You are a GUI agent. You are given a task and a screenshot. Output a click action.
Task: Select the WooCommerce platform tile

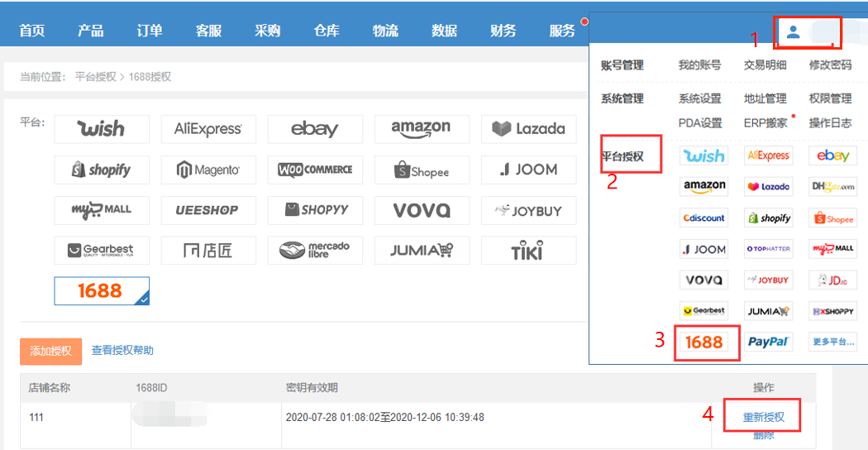tap(315, 170)
